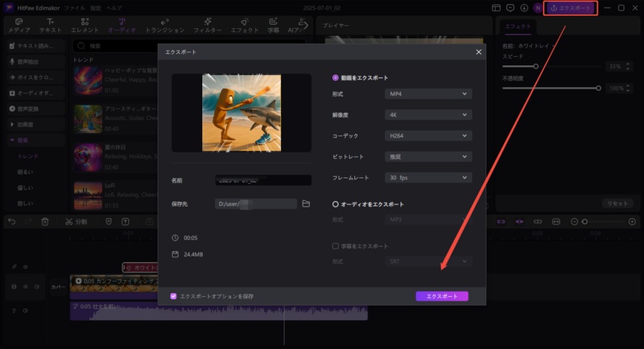The image size is (644, 349).
Task: Click the download icon in the title bar
Action: point(524,7)
